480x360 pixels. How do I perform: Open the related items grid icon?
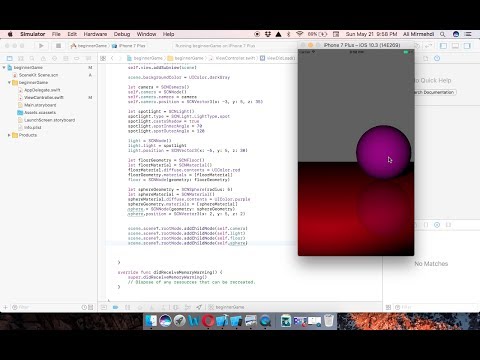103,58
